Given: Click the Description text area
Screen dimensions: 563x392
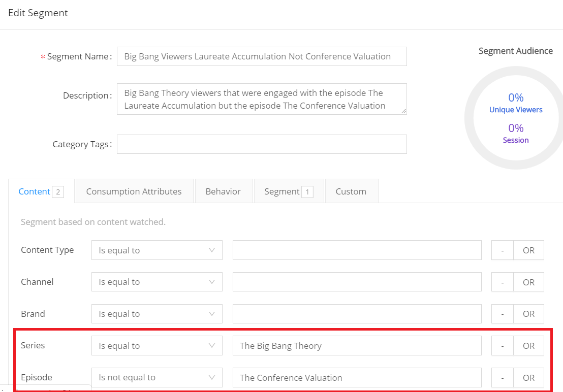Looking at the screenshot, I should click(262, 99).
